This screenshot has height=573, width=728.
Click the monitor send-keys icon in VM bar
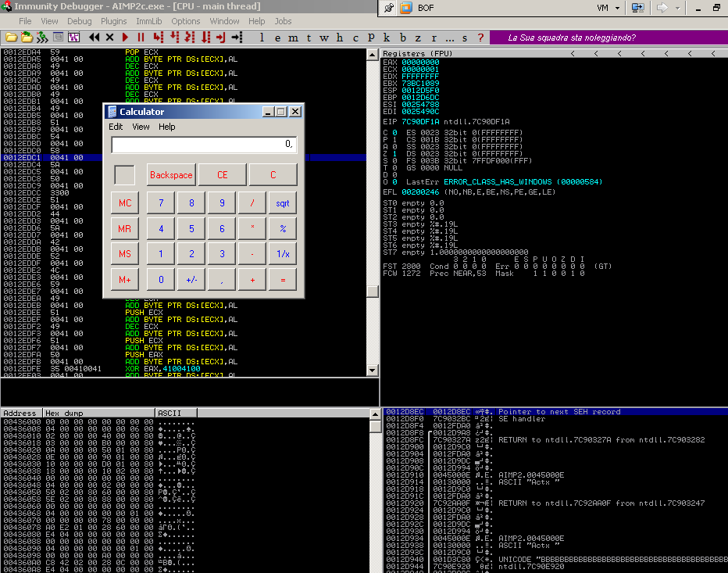click(638, 8)
